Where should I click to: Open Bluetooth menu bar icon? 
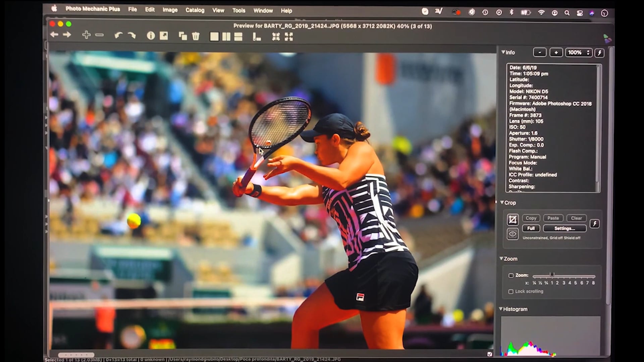[x=512, y=12]
